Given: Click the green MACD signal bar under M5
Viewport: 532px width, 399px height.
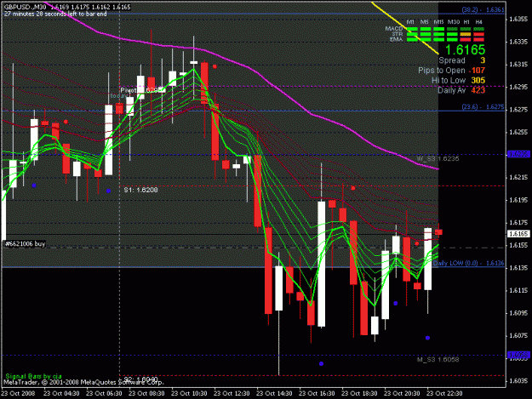Looking at the screenshot, I should point(426,29).
